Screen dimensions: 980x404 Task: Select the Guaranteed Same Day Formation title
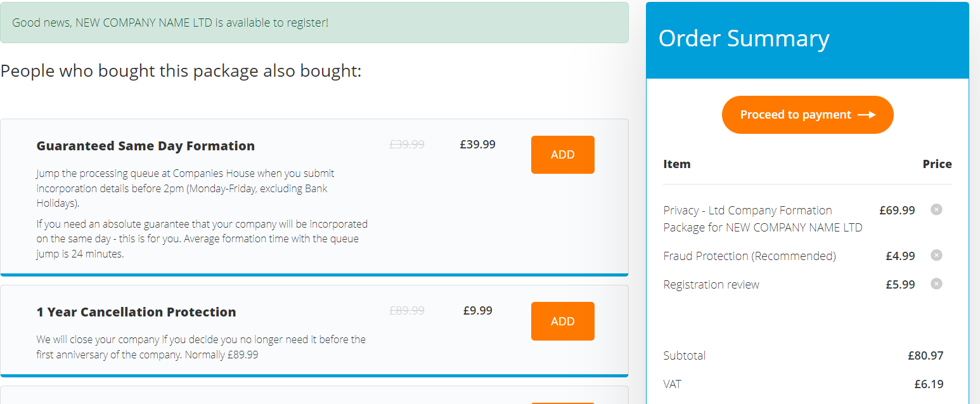click(145, 146)
